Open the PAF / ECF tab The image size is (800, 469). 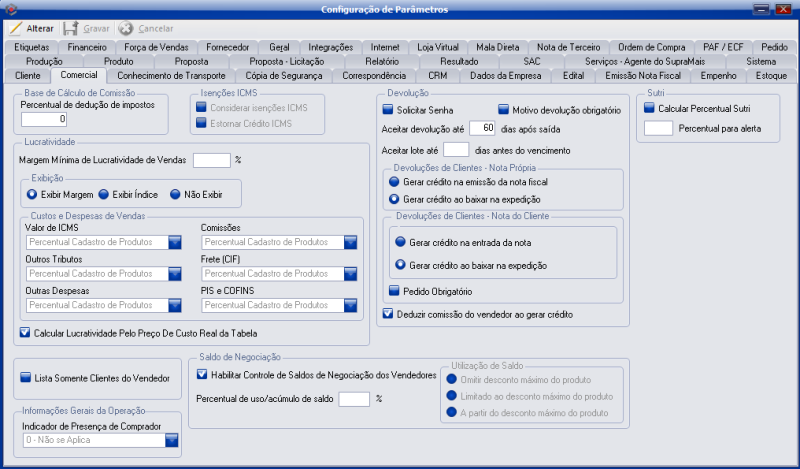click(723, 47)
